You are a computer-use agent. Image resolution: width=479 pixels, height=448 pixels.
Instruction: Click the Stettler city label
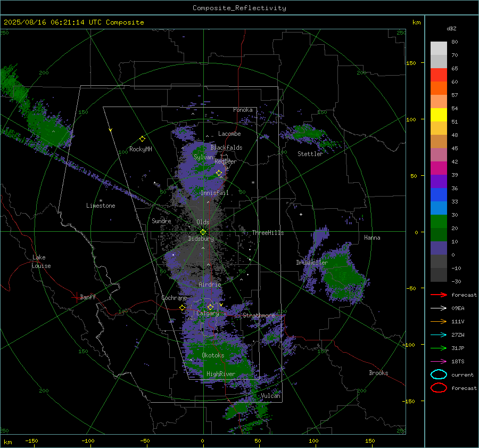click(310, 154)
